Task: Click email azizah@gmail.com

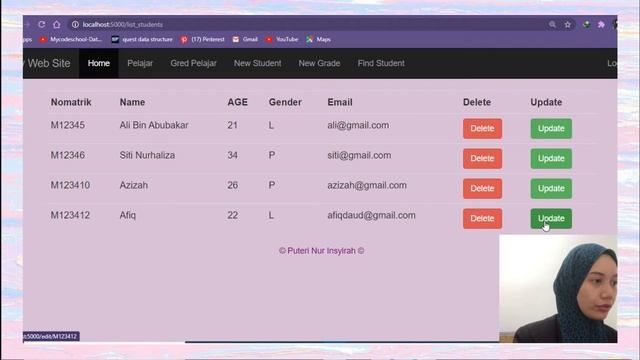Action: click(x=367, y=186)
